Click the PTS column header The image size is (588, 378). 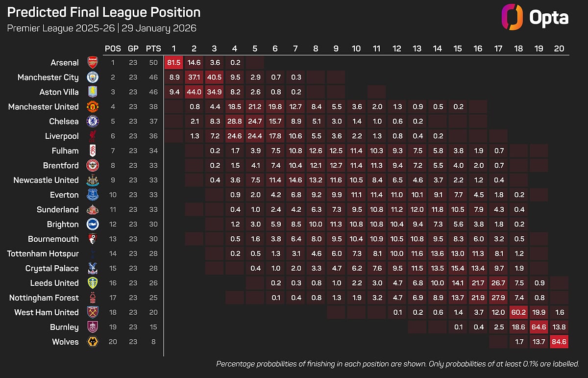click(152, 49)
